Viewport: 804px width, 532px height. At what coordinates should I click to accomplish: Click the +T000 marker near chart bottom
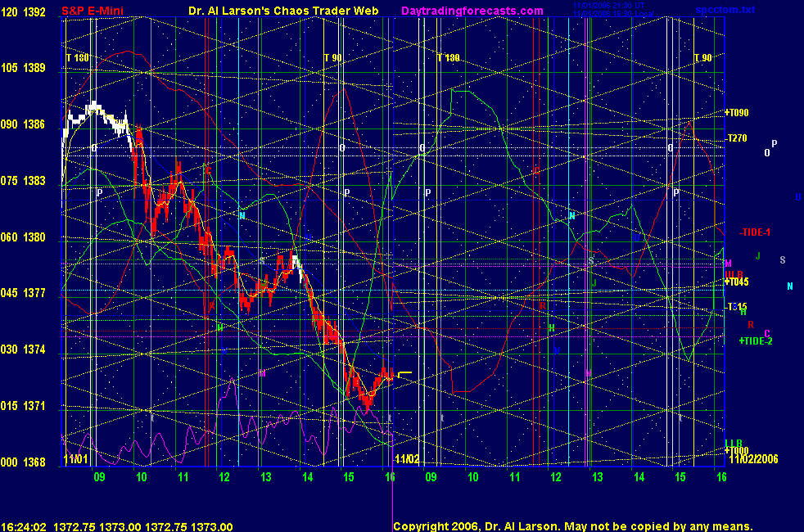pos(737,450)
